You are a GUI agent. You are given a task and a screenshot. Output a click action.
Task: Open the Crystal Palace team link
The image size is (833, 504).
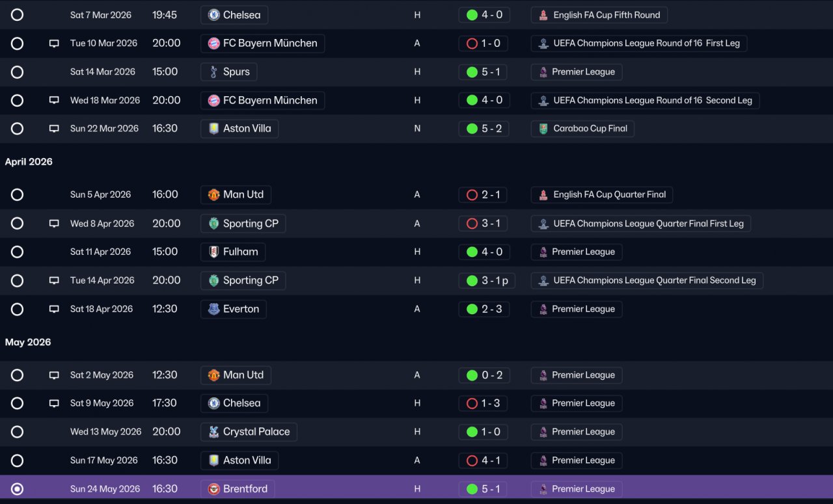pos(249,432)
